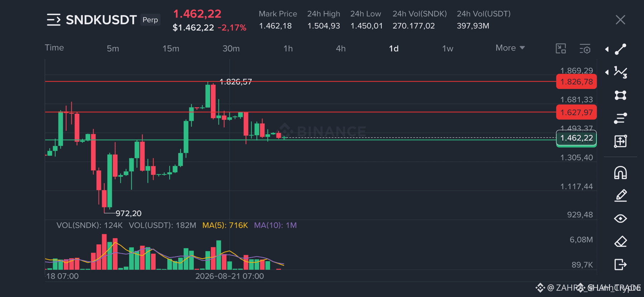Image resolution: width=644 pixels, height=297 pixels.
Task: Select the eraser to remove drawings
Action: pyautogui.click(x=620, y=241)
